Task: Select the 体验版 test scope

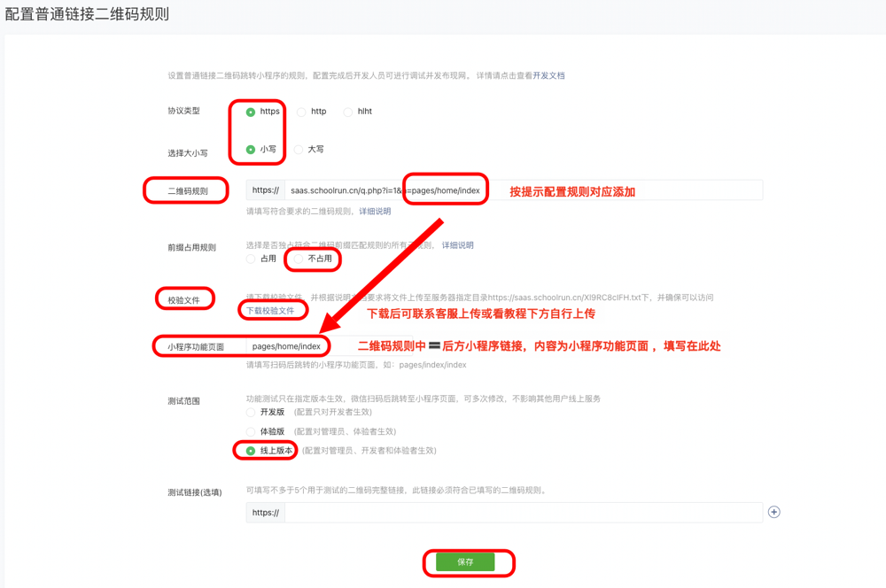Action: point(250,431)
